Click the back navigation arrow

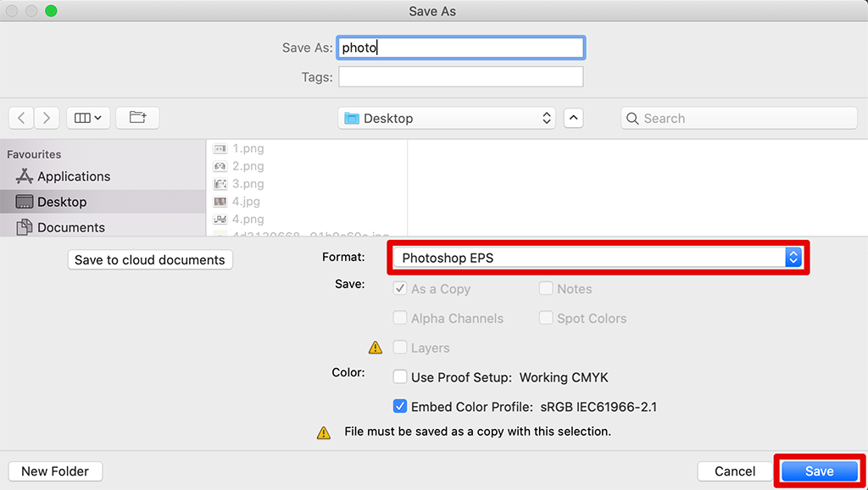(20, 118)
